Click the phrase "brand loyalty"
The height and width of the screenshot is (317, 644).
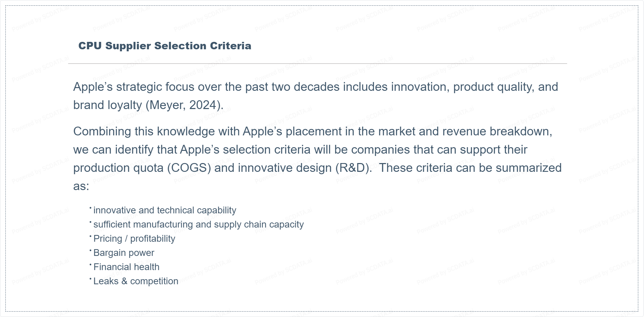(107, 105)
